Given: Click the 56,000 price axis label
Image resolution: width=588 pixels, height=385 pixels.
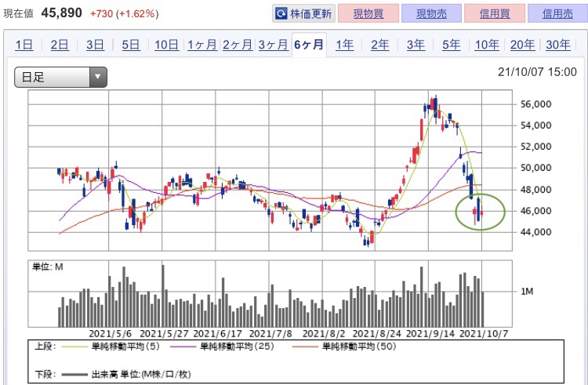Looking at the screenshot, I should coord(536,104).
